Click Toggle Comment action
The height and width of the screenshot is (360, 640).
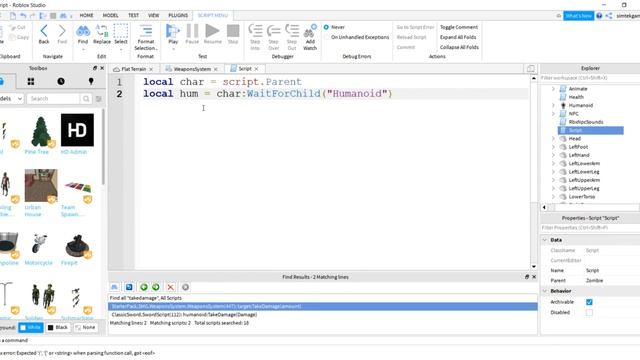[x=459, y=27]
